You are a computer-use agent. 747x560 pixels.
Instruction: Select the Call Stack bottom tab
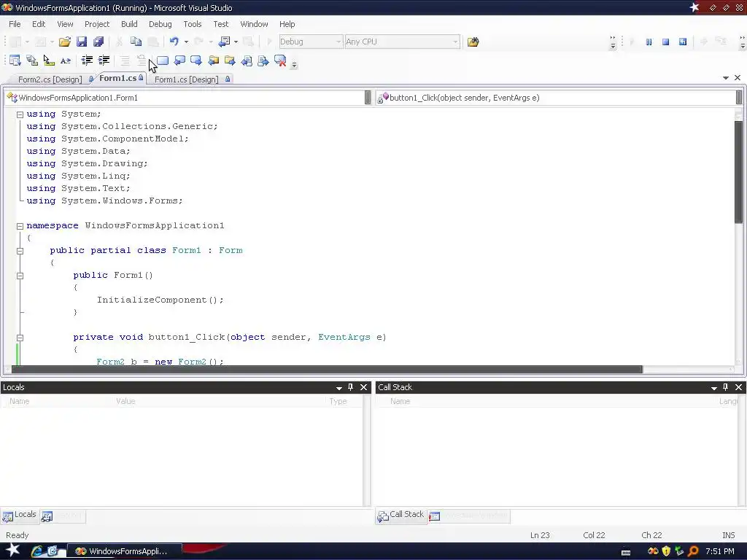(x=401, y=515)
